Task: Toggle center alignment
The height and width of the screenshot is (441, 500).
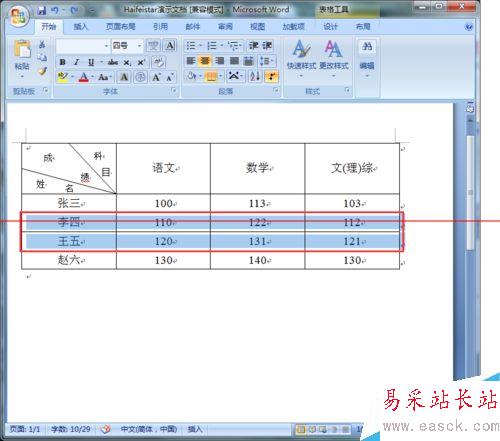Action: tap(205, 61)
